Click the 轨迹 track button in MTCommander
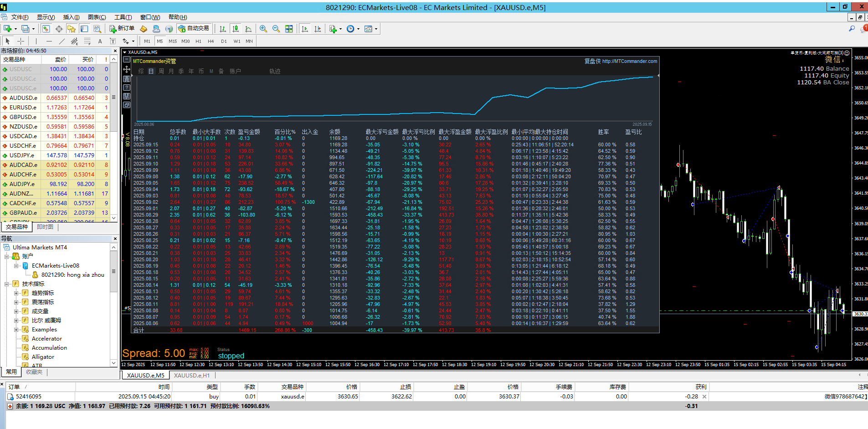Image resolution: width=868 pixels, height=429 pixels. pos(275,71)
